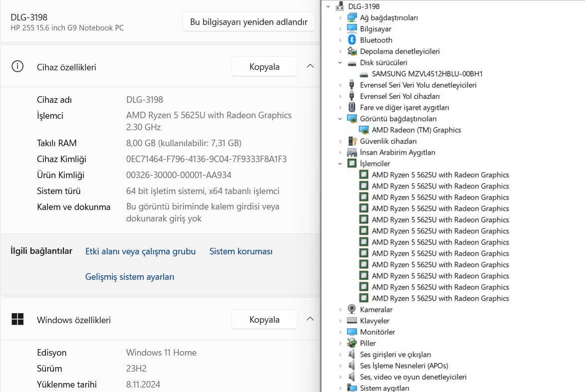Viewport: 585px width, 392px height.
Task: Click the Cihaz Kimliği value 0EC71464-F796-4136-9C04-7F9333F8A1F3
Action: (x=206, y=159)
